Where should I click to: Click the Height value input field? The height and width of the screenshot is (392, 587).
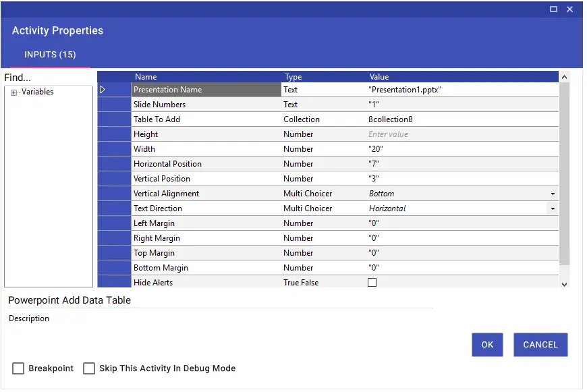pyautogui.click(x=459, y=134)
